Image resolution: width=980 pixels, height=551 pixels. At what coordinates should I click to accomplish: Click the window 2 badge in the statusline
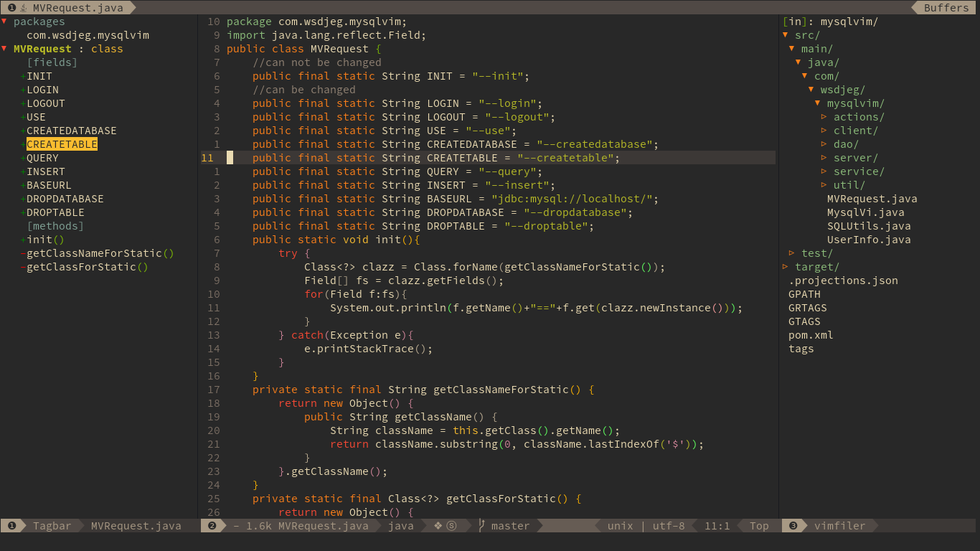click(x=212, y=526)
